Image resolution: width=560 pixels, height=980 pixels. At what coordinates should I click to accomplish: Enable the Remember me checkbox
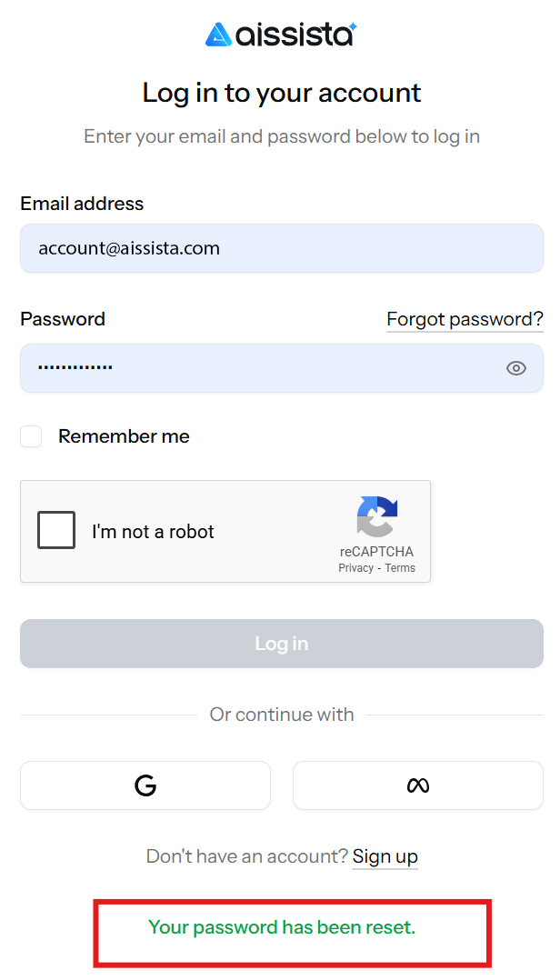[32, 436]
